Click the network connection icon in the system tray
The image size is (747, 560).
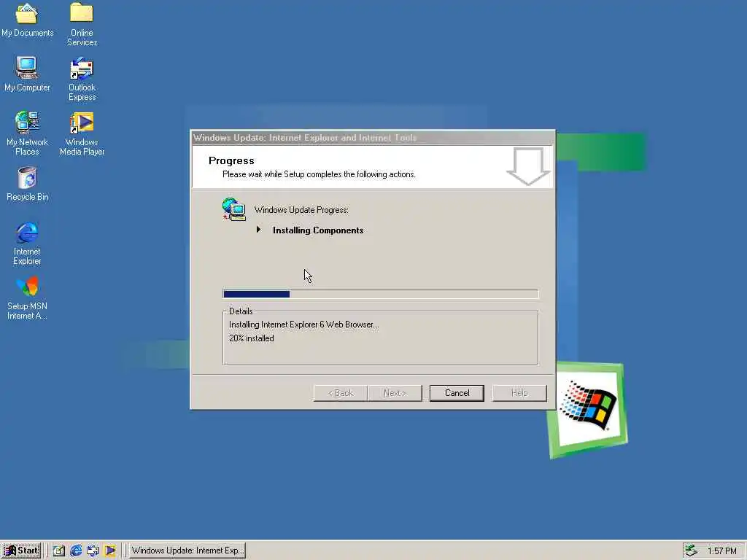pyautogui.click(x=692, y=551)
